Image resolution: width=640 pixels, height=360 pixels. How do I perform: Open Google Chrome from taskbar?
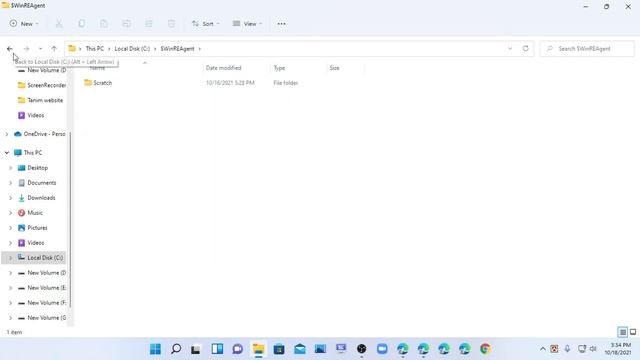point(485,349)
